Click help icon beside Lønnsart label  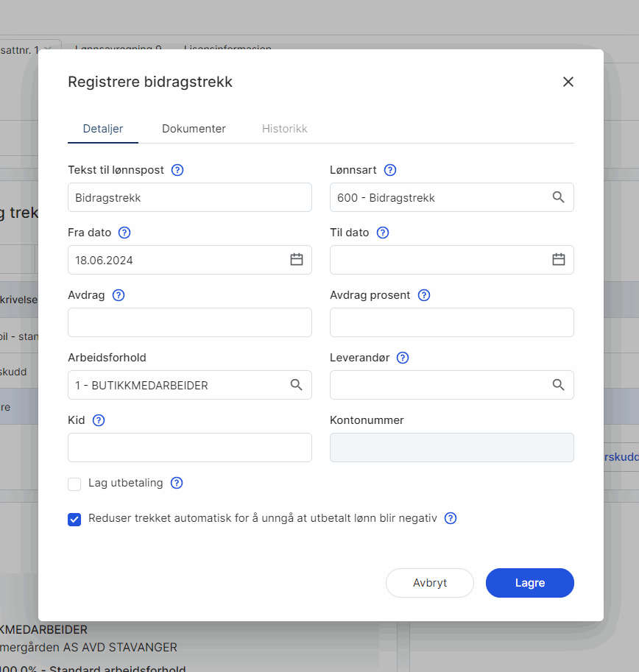click(390, 170)
